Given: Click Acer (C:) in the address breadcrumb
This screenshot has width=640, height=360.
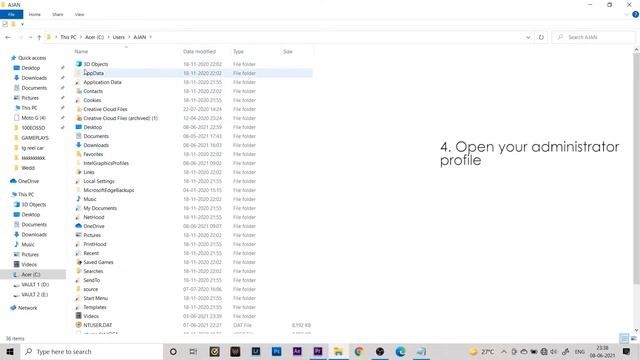Looking at the screenshot, I should pos(94,37).
